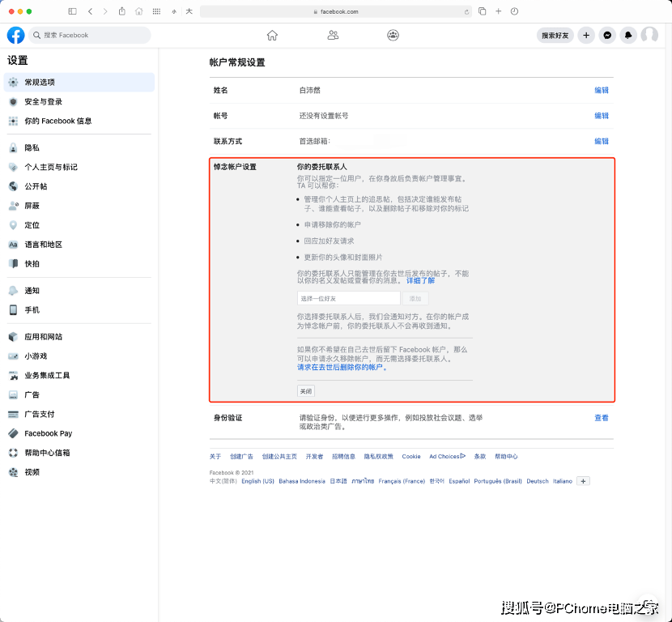Open the Safari apps grid icon
This screenshot has height=622, width=672.
pyautogui.click(x=156, y=11)
